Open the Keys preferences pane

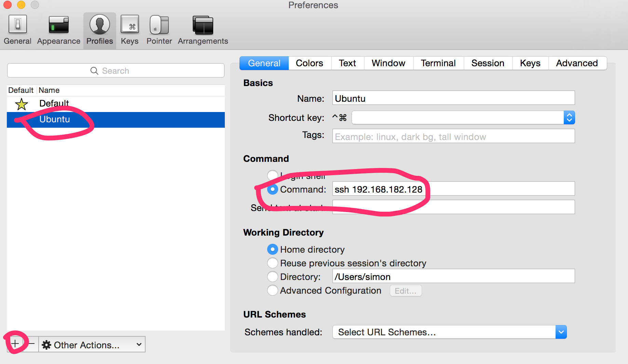tap(130, 30)
